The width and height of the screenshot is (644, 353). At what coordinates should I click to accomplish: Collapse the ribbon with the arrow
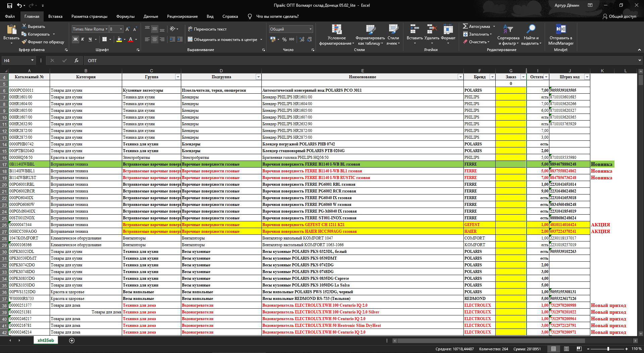[639, 50]
